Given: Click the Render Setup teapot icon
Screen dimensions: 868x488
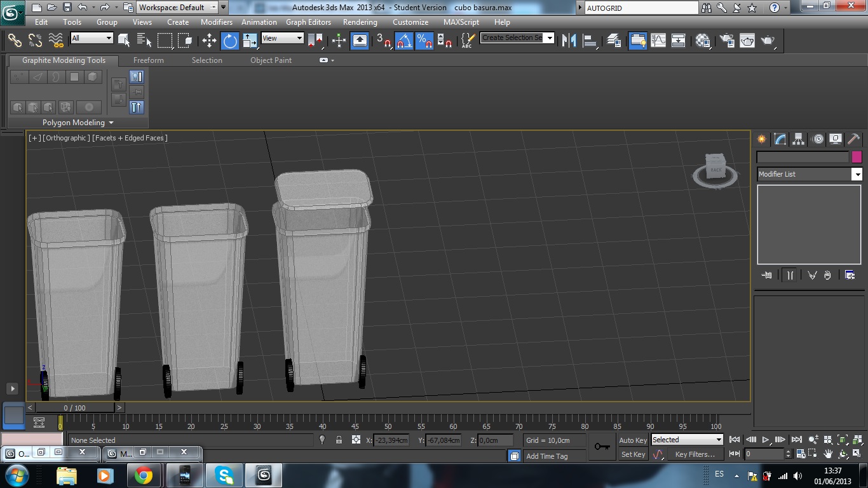Looking at the screenshot, I should tap(727, 41).
